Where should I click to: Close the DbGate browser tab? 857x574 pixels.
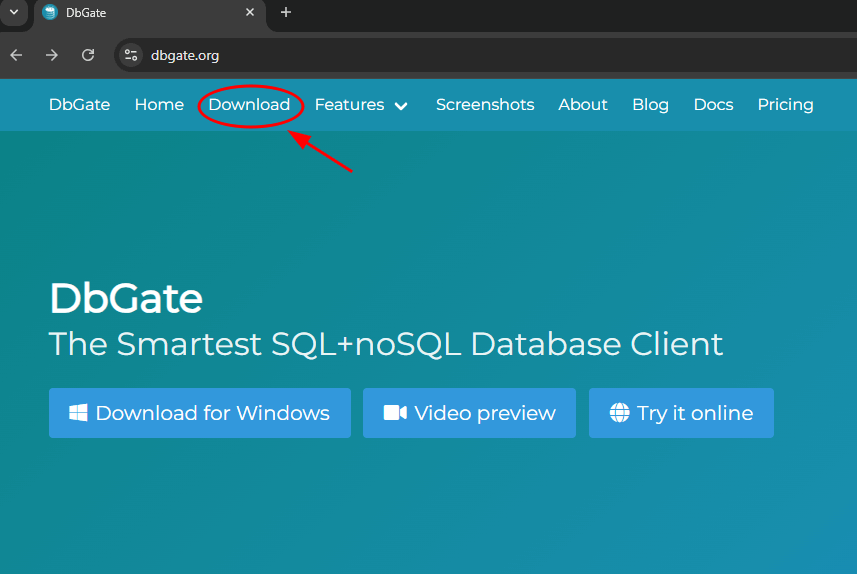pyautogui.click(x=250, y=12)
